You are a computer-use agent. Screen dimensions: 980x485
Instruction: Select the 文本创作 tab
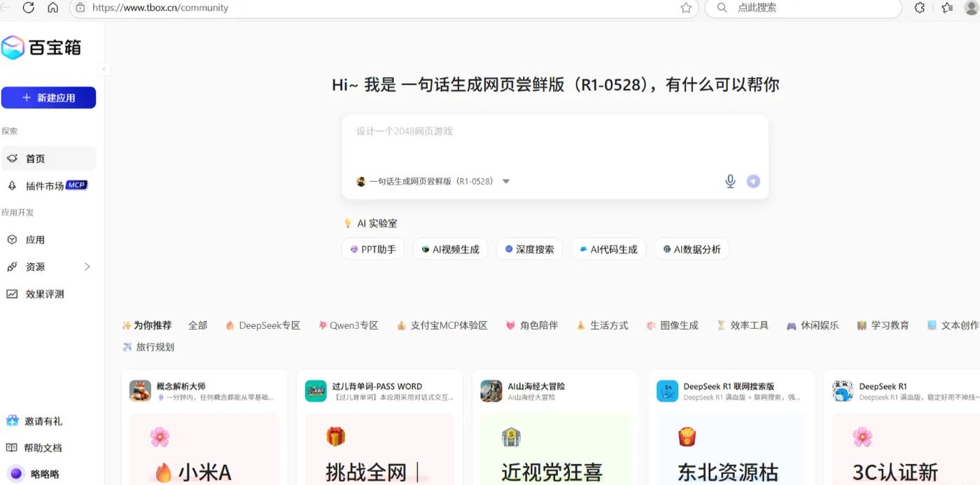tap(953, 325)
